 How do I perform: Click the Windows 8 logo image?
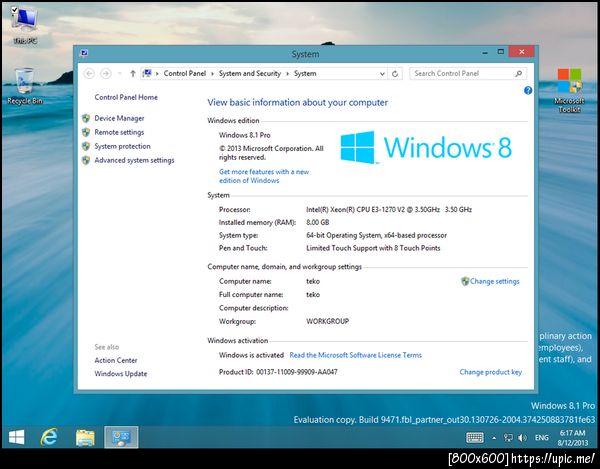pyautogui.click(x=426, y=147)
